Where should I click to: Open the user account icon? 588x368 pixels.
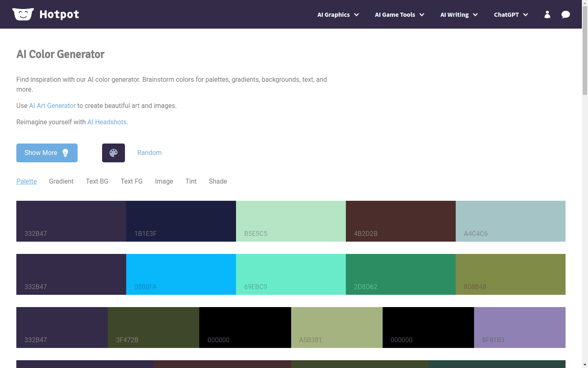547,14
